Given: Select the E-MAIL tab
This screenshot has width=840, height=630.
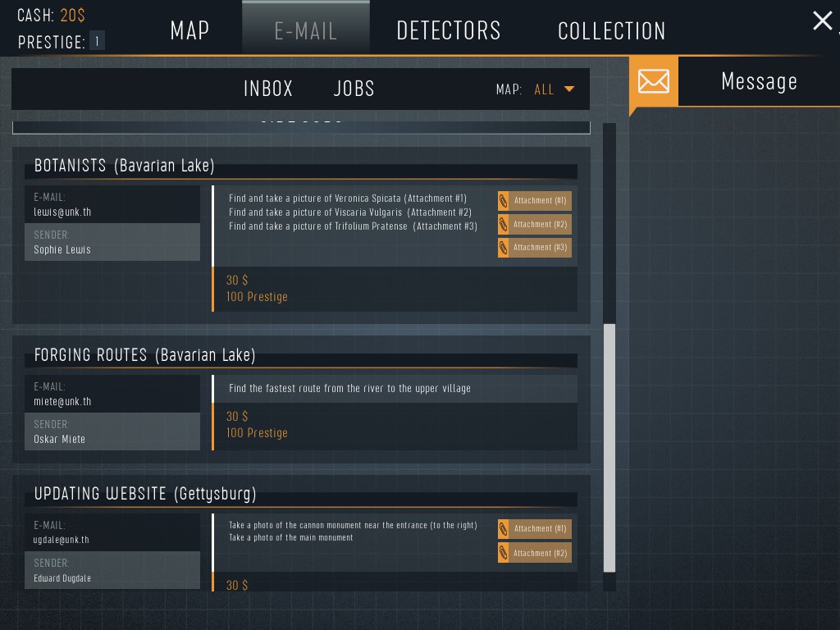Looking at the screenshot, I should click(x=305, y=31).
